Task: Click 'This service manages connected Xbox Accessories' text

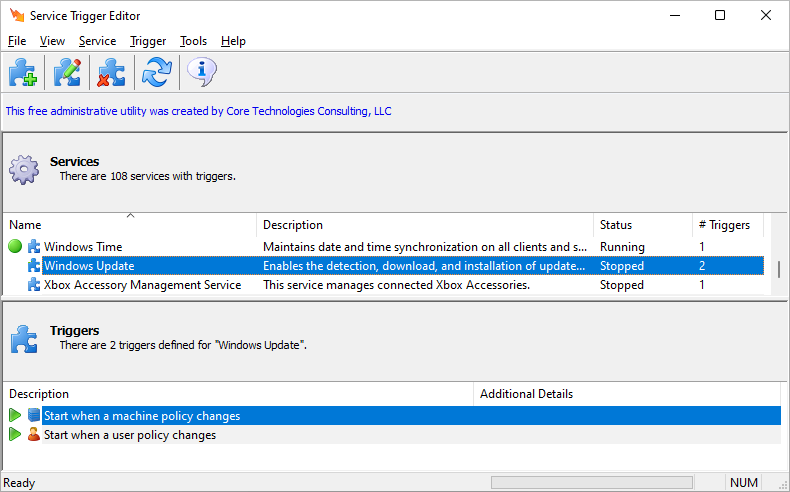Action: (x=397, y=285)
